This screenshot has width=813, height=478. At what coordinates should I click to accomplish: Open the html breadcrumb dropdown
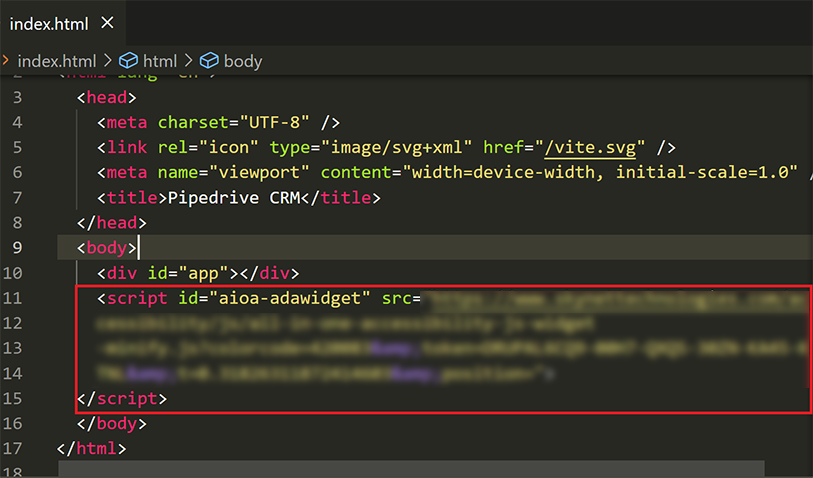coord(159,61)
